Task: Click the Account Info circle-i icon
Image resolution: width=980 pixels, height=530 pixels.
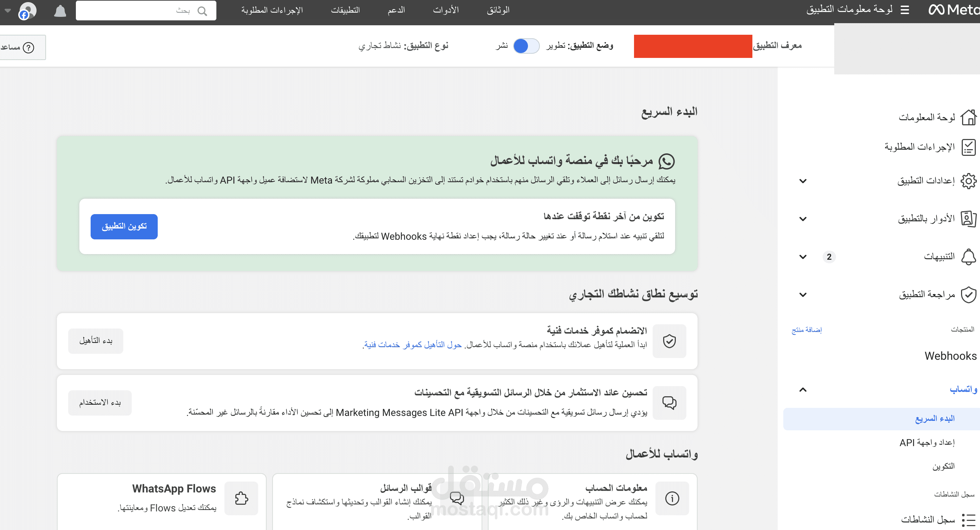Action: (672, 498)
